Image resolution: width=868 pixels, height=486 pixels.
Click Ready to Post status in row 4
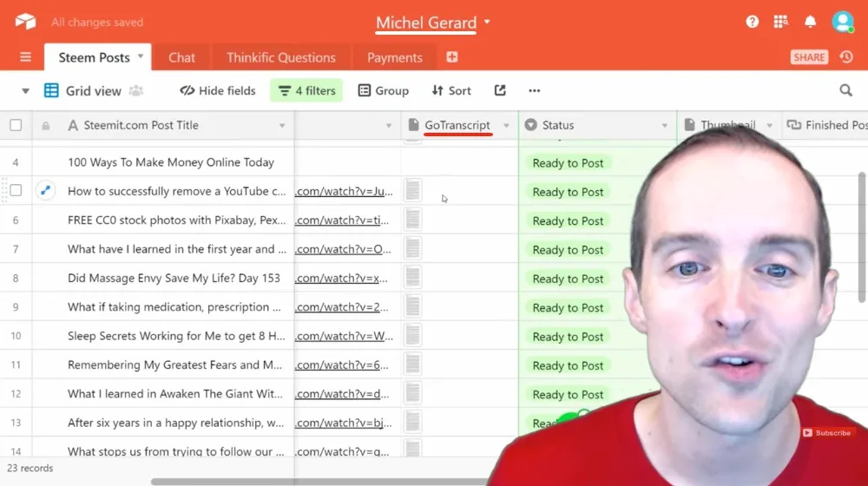pyautogui.click(x=568, y=163)
